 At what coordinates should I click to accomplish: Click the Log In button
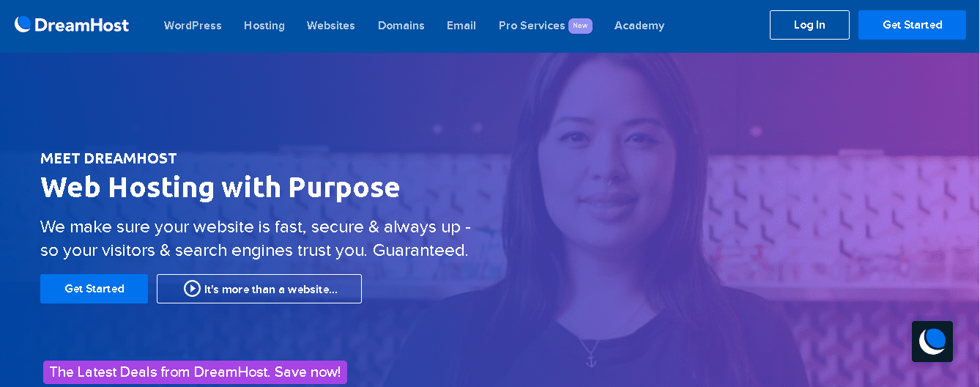pos(809,25)
